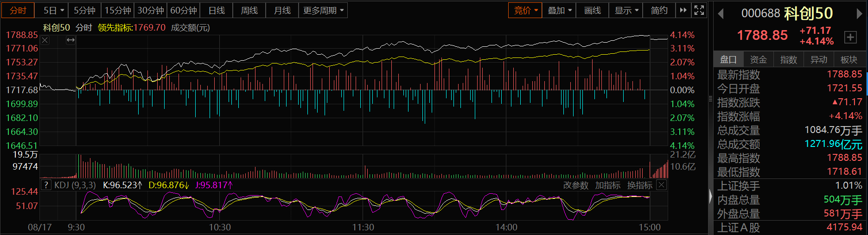Open KDJ indicator help question mark

46,185
